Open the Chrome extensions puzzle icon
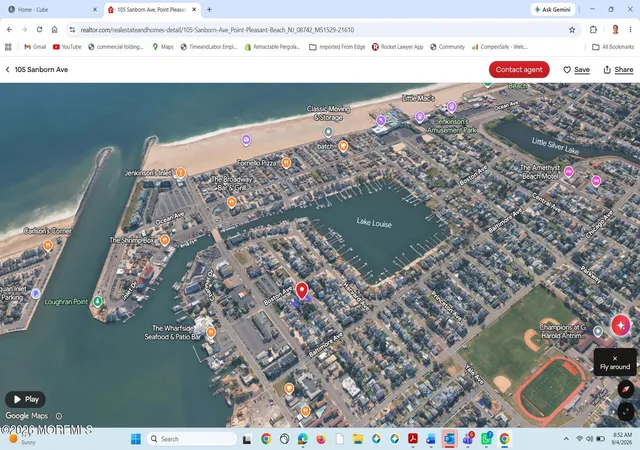The width and height of the screenshot is (640, 450). pos(593,30)
